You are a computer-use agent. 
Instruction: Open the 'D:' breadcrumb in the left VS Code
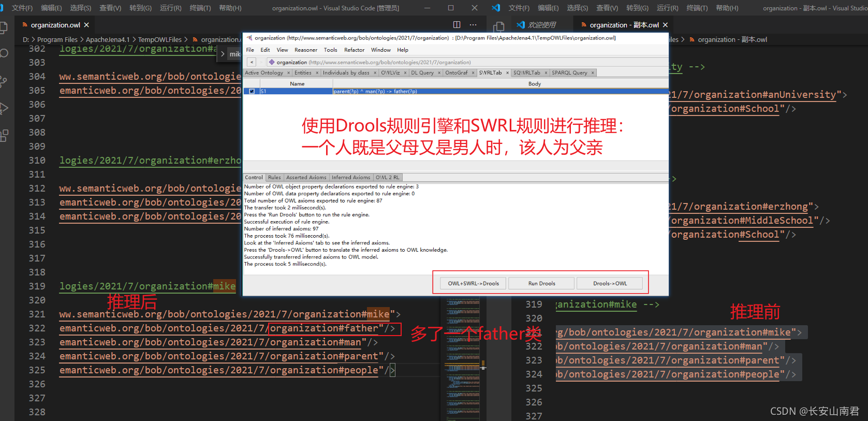click(x=26, y=39)
